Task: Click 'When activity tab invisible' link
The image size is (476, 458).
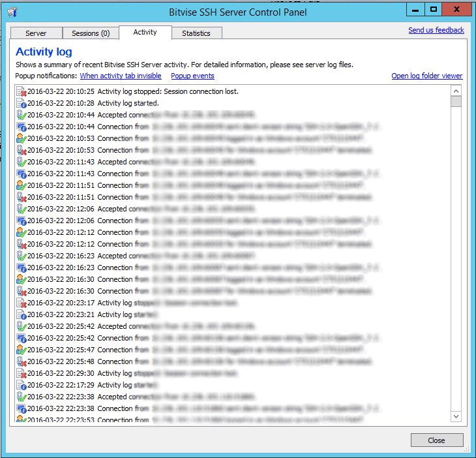Action: tap(121, 76)
